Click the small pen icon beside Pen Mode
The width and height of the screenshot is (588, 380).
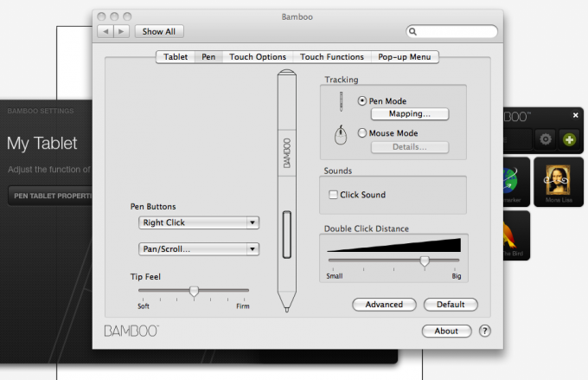click(341, 101)
